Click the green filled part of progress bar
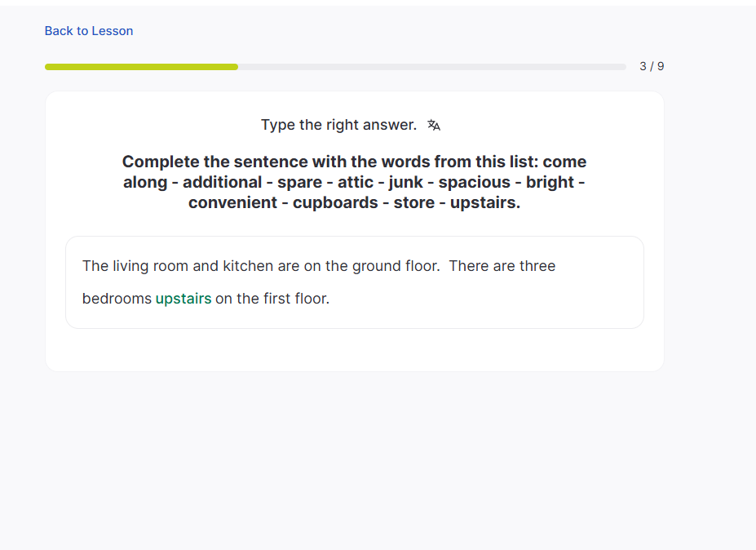The image size is (756, 550). point(141,67)
